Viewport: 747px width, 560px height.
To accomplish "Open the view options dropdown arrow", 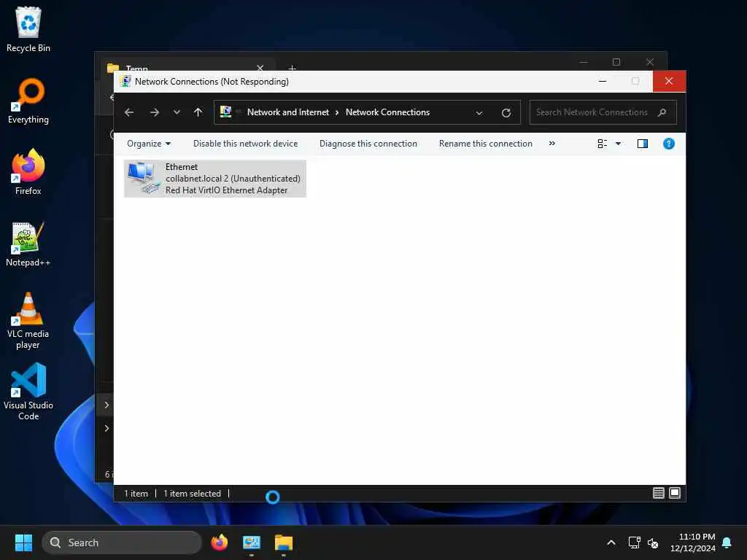I will [x=618, y=144].
